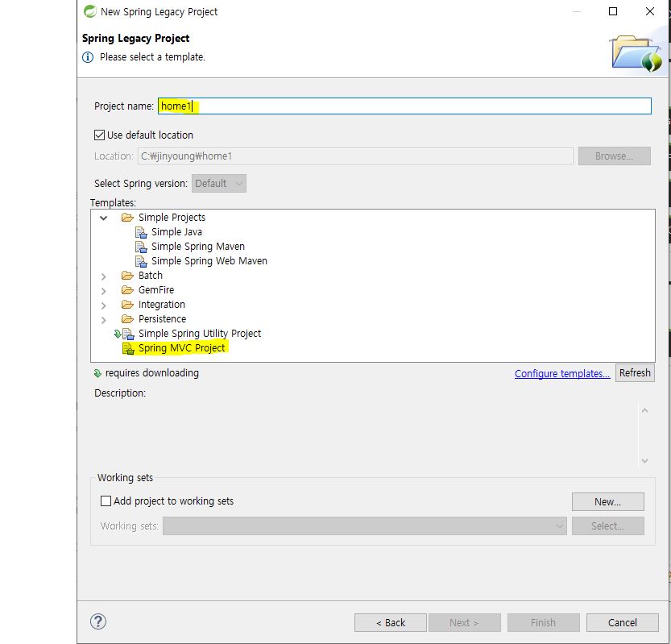The image size is (671, 644).
Task: Expand the GemFire template folder
Action: 104,291
